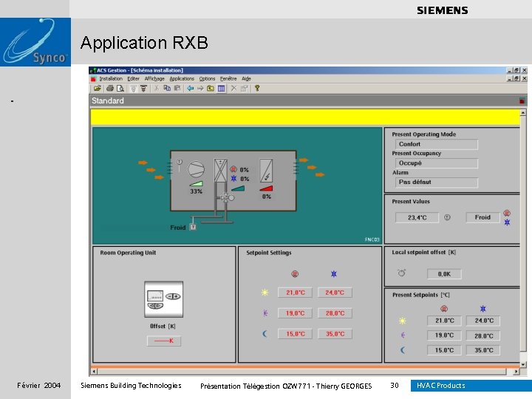Open the Options menu
Image resolution: width=532 pixels, height=399 pixels.
coord(207,79)
